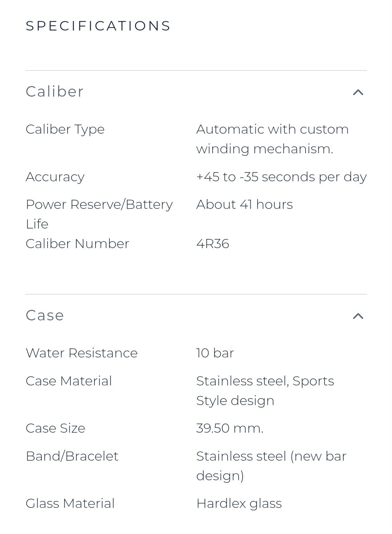The image size is (392, 534).
Task: Click the Caliber Number label
Action: pyautogui.click(x=77, y=244)
